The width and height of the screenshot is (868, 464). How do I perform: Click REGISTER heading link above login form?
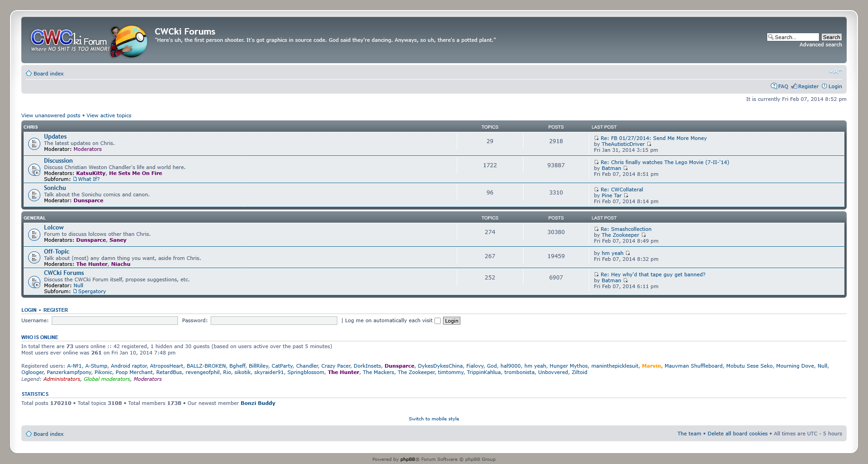click(x=55, y=310)
